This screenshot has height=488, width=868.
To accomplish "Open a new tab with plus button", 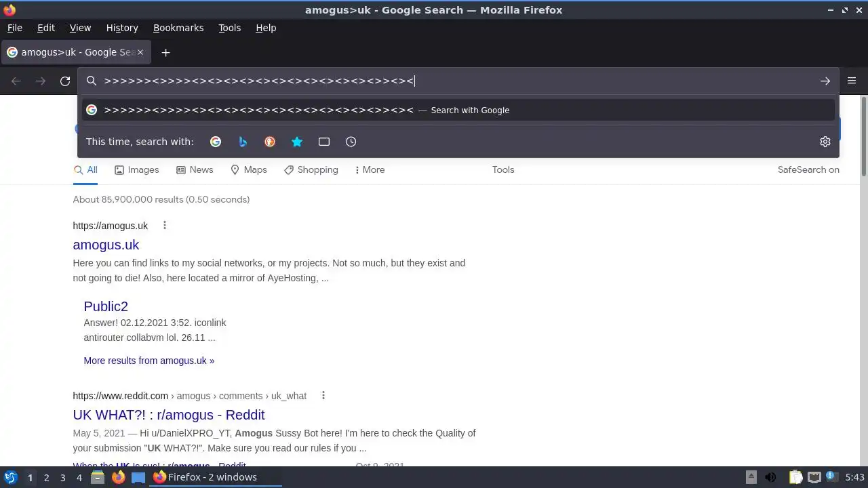I will coord(165,52).
